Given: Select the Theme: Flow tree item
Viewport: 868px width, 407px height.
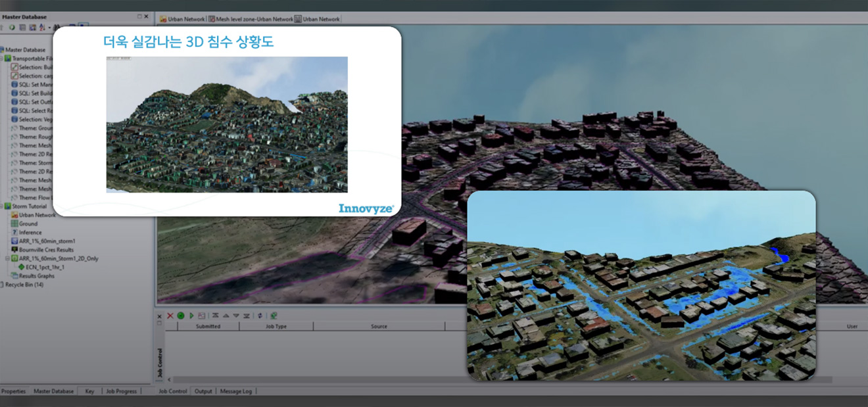Looking at the screenshot, I should point(32,197).
